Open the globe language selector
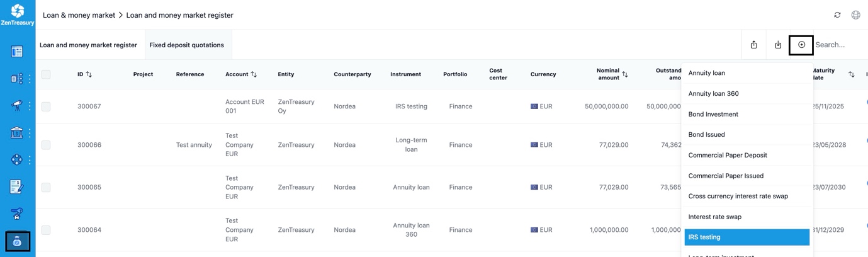Image resolution: width=868 pixels, height=257 pixels. coord(855,15)
